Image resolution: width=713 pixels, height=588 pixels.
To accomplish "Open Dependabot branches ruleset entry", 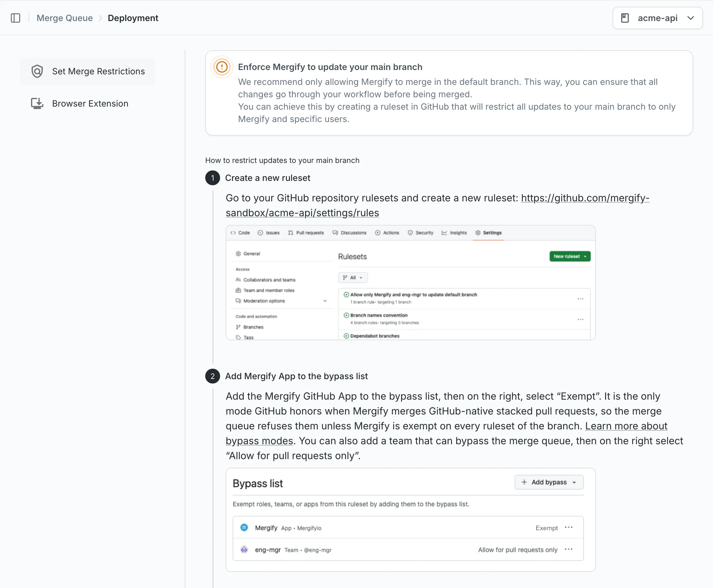I will (x=374, y=336).
